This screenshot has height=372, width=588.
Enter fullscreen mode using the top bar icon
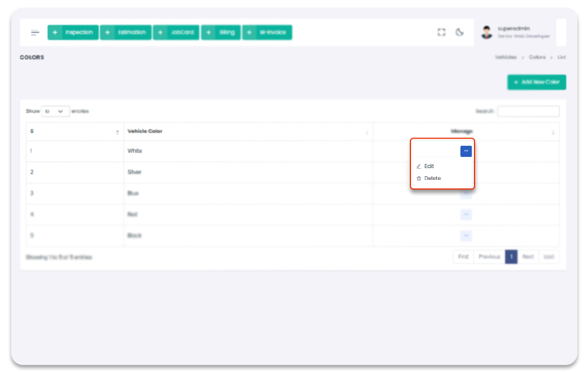[x=441, y=32]
